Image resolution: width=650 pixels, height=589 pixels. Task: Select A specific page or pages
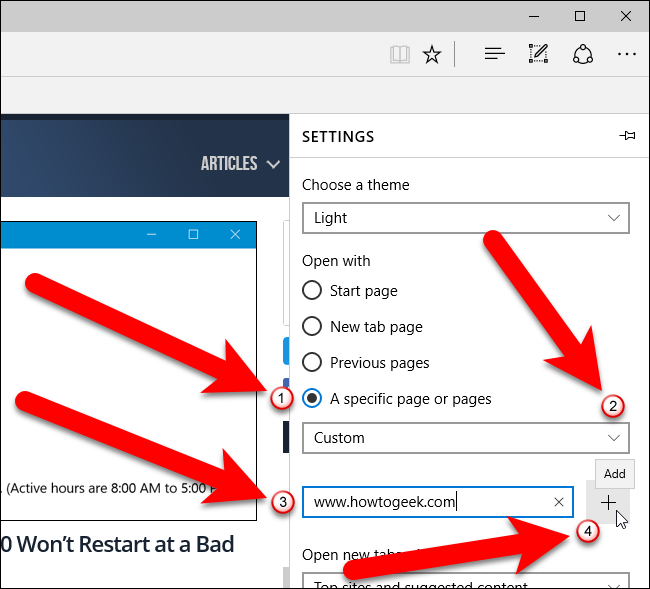click(312, 398)
